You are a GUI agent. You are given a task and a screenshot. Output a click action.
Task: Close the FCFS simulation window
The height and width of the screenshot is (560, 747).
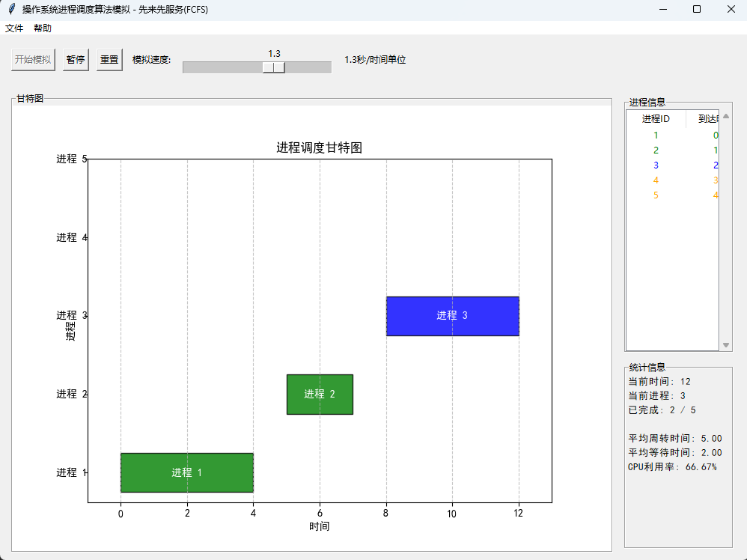point(731,9)
